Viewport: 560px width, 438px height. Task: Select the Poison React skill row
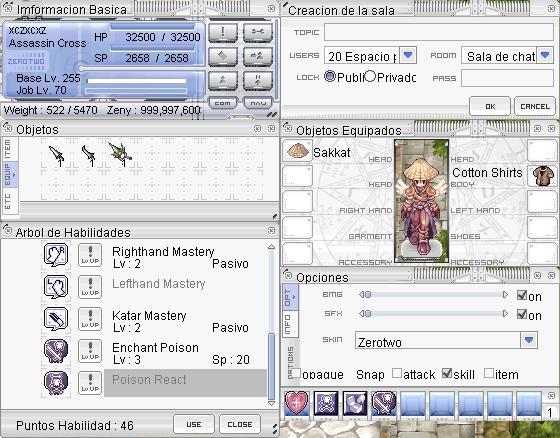pyautogui.click(x=185, y=383)
